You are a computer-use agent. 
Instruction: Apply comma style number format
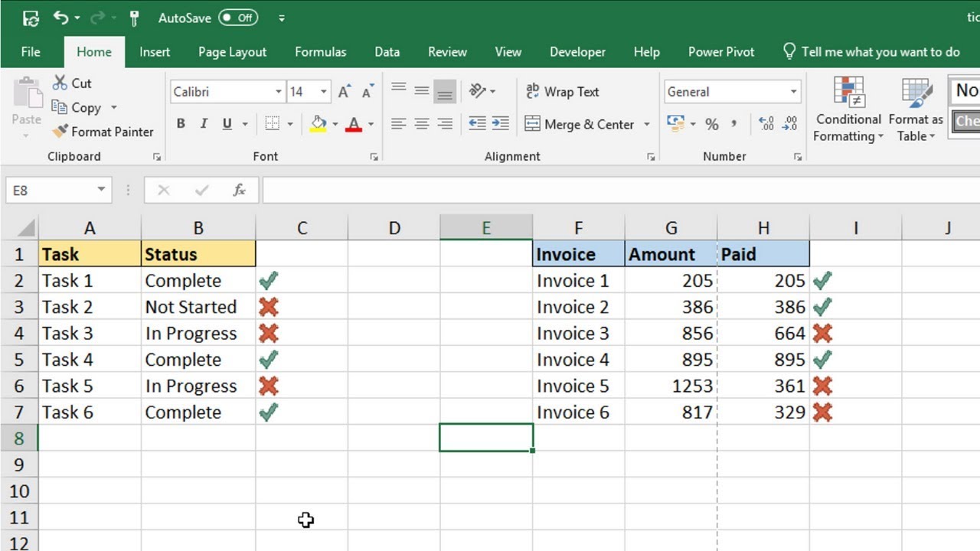pos(733,124)
